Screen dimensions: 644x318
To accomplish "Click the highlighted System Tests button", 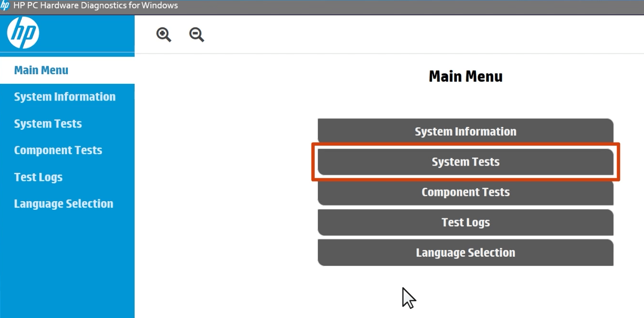I will (x=465, y=162).
